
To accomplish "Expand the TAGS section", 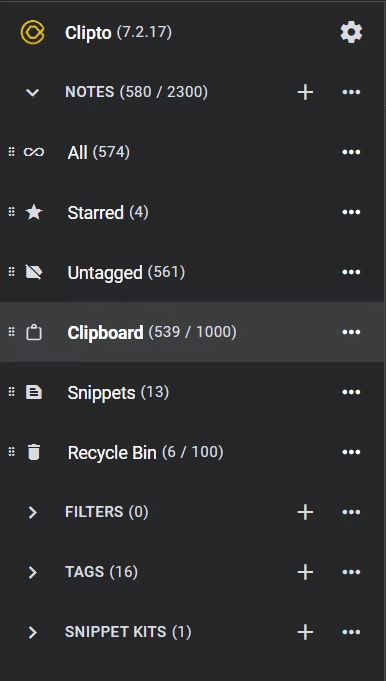I will [x=33, y=572].
